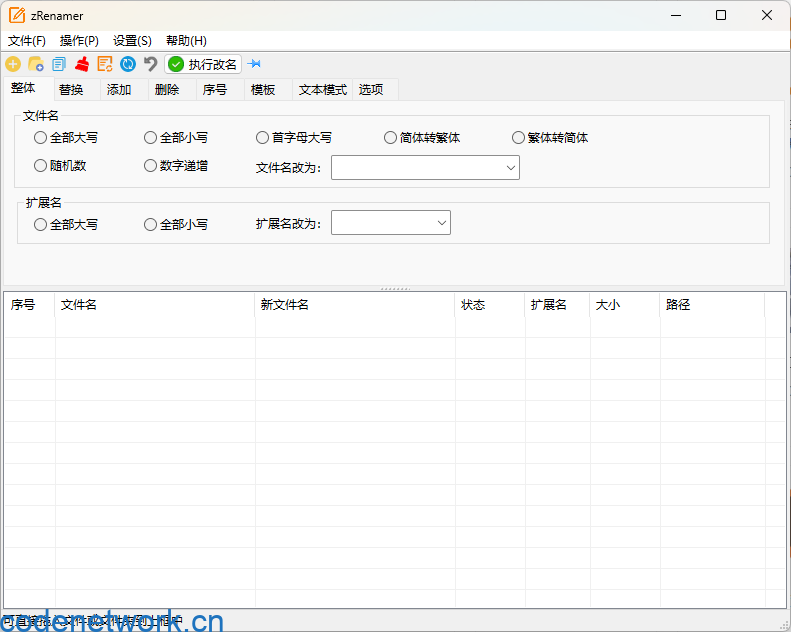
Task: Click the orange document refresh icon
Action: point(105,64)
